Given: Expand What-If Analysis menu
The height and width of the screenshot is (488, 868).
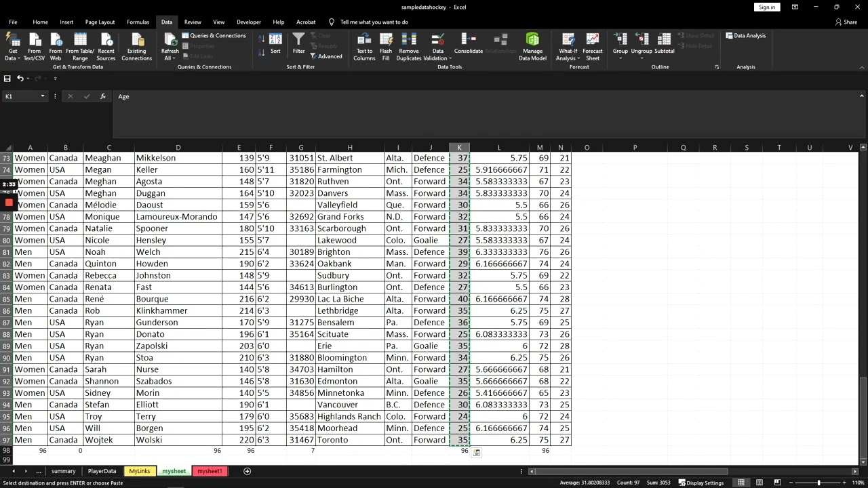Looking at the screenshot, I should pos(568,46).
